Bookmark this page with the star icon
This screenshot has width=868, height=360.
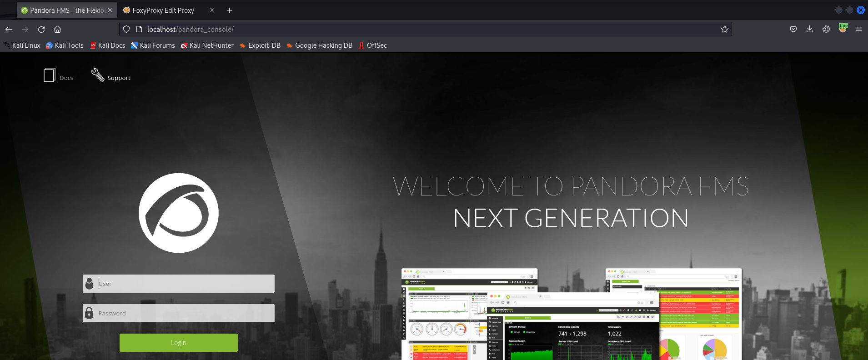(x=725, y=29)
